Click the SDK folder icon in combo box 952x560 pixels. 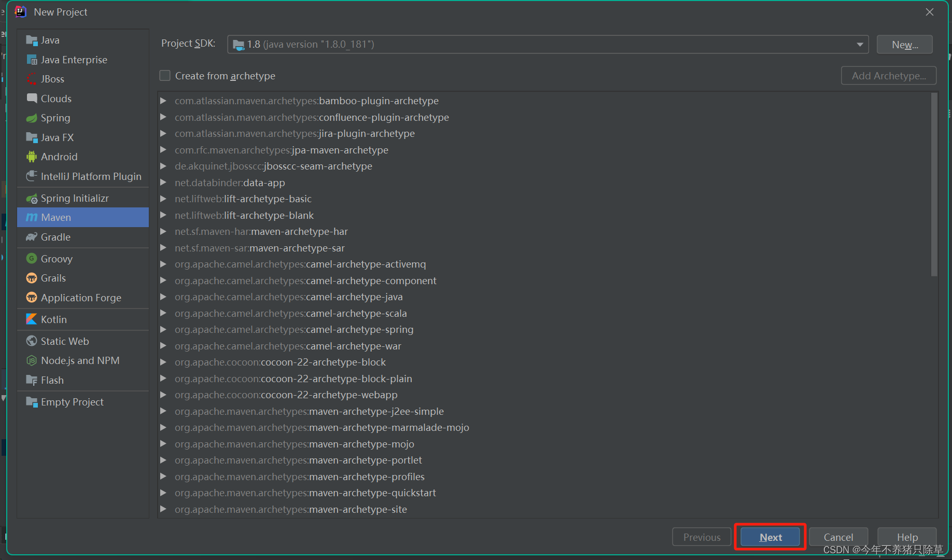point(239,45)
